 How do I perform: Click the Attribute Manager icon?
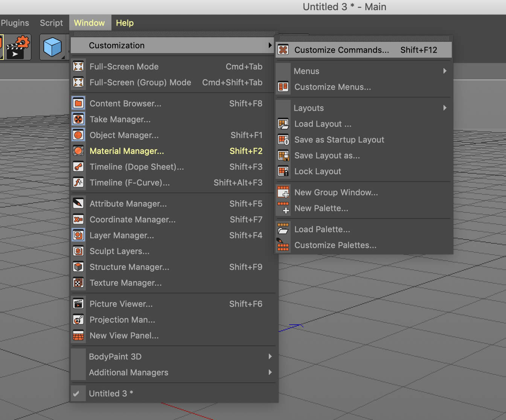[x=78, y=204]
